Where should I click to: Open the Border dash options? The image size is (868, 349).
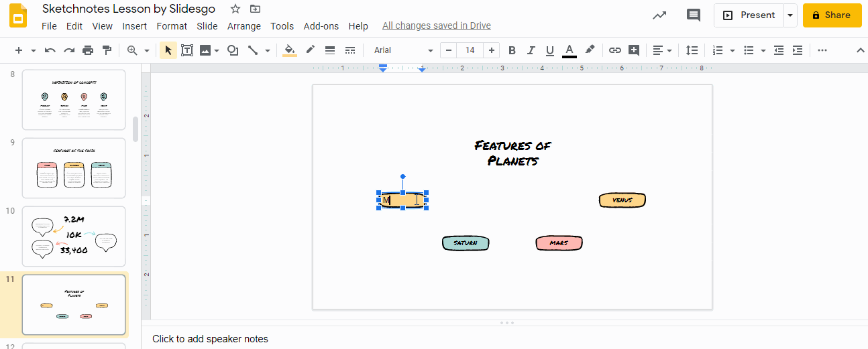pos(350,50)
